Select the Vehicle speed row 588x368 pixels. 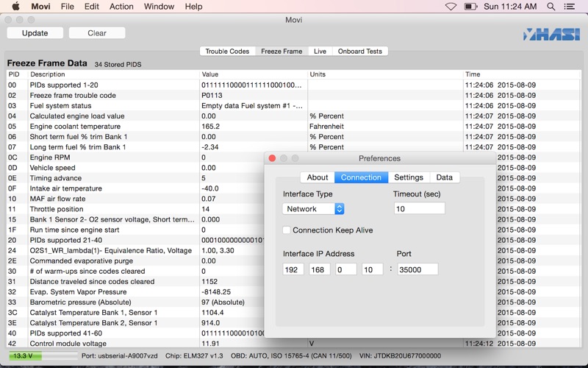(135, 168)
